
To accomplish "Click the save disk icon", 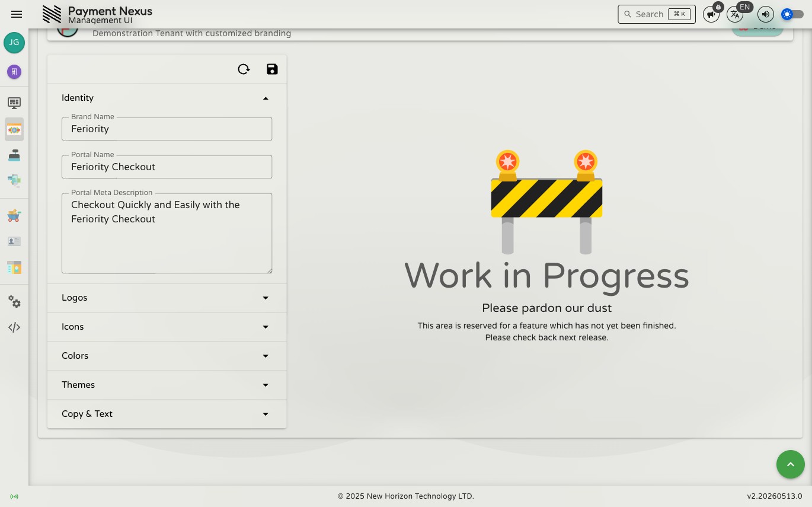I will click(x=272, y=69).
